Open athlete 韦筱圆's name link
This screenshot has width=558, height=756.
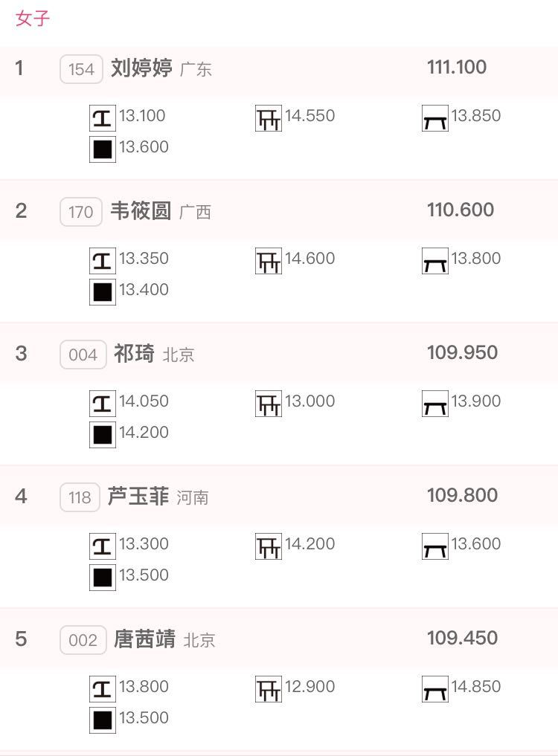pos(141,210)
